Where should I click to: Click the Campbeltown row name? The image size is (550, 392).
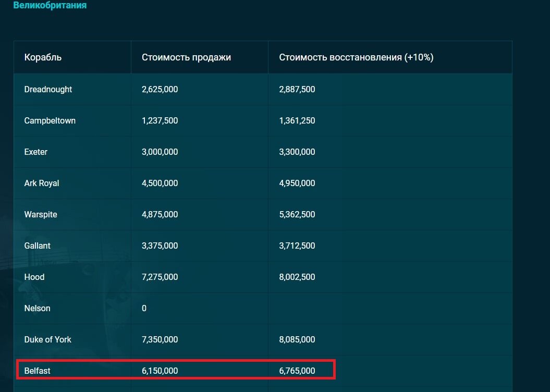point(50,120)
